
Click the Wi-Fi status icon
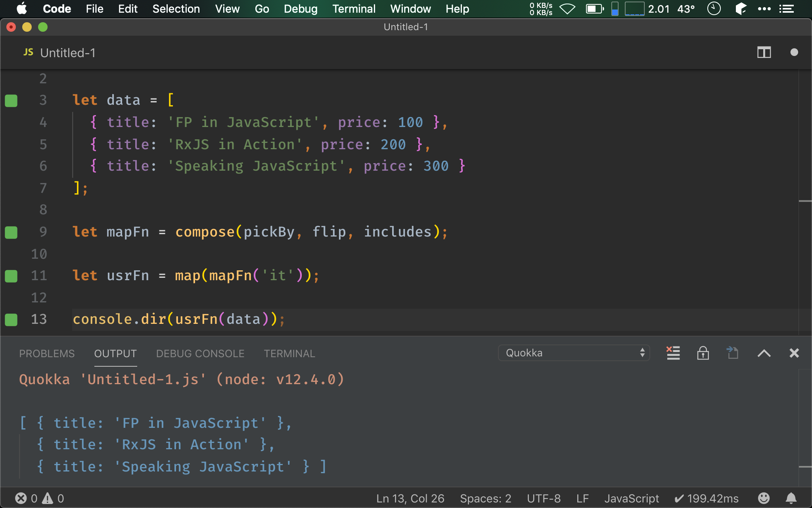click(x=567, y=9)
